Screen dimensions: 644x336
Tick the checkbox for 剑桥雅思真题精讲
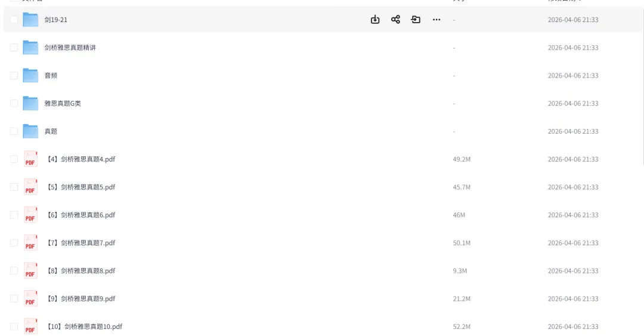14,47
